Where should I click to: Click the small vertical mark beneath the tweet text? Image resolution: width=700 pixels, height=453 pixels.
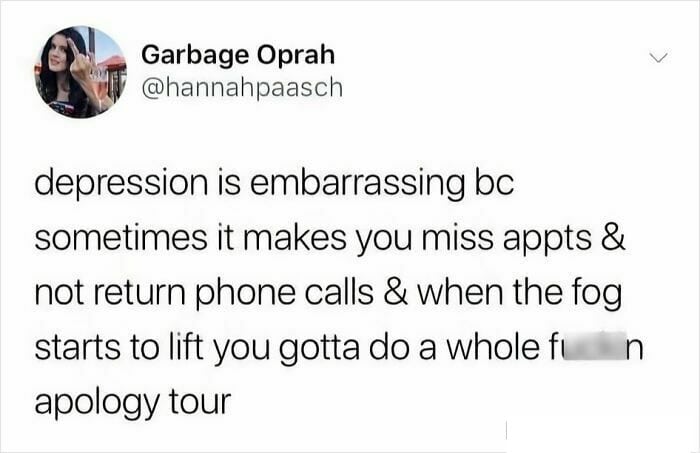506,429
